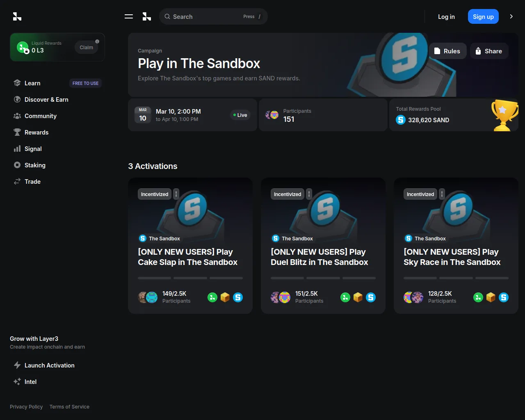Click the Layer3 logo in the sidebar
This screenshot has width=525, height=420.
click(x=17, y=16)
